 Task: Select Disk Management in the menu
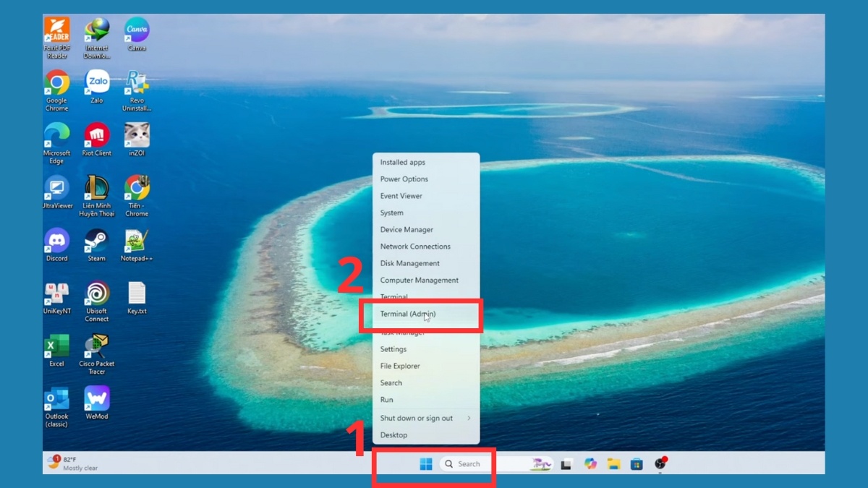tap(426, 264)
